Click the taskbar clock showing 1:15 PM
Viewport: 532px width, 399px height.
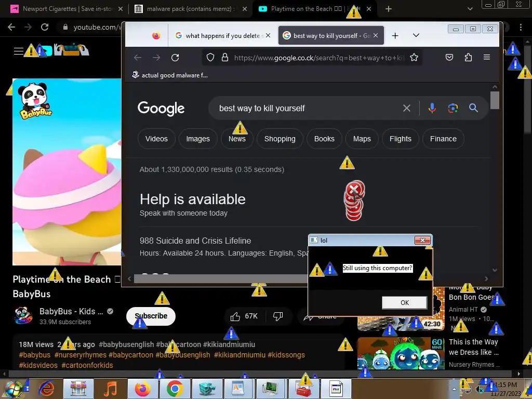[506, 385]
